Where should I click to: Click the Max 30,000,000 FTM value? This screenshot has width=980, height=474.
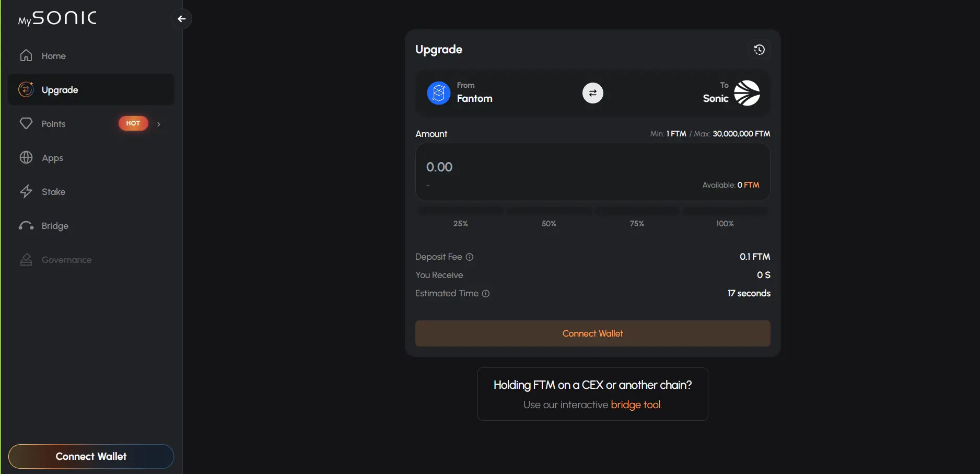741,134
